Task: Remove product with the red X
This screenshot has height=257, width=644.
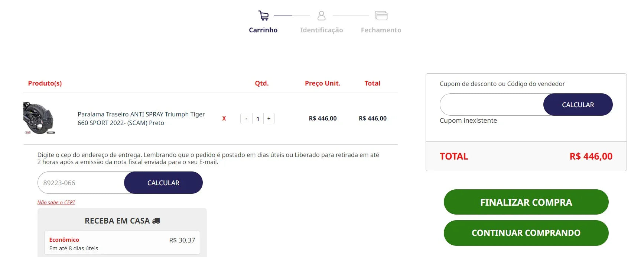Action: click(x=224, y=118)
